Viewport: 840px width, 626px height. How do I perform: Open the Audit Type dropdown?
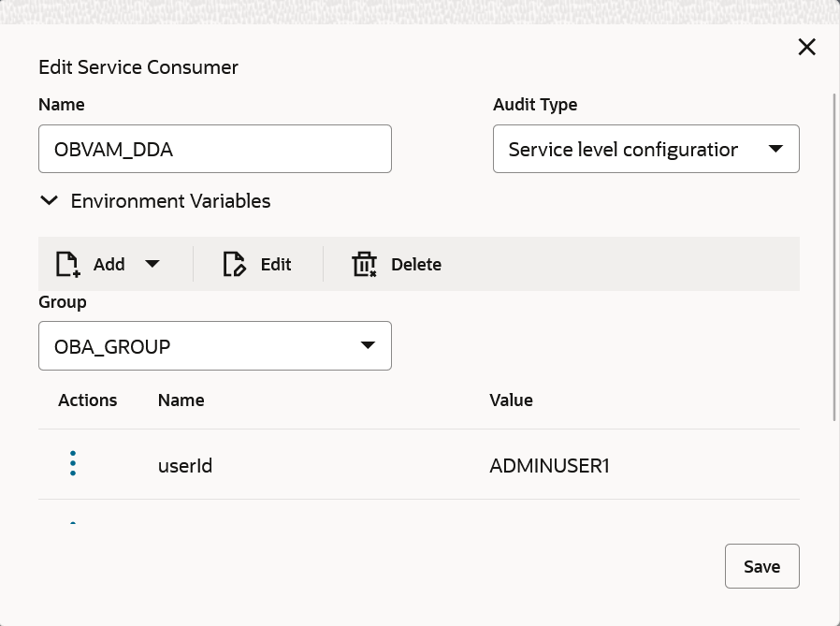point(775,149)
